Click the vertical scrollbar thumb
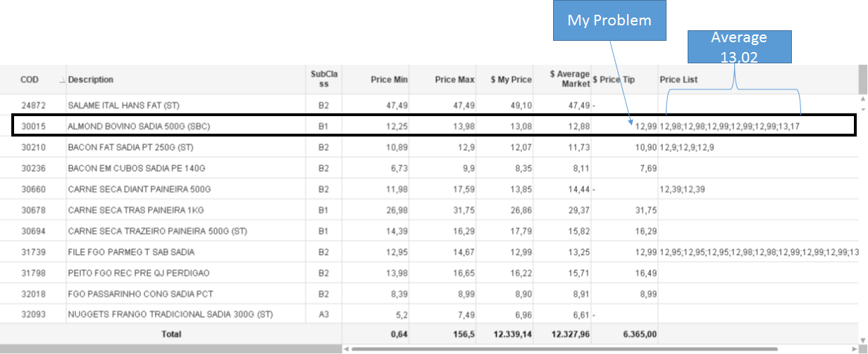The image size is (868, 354). 862,79
